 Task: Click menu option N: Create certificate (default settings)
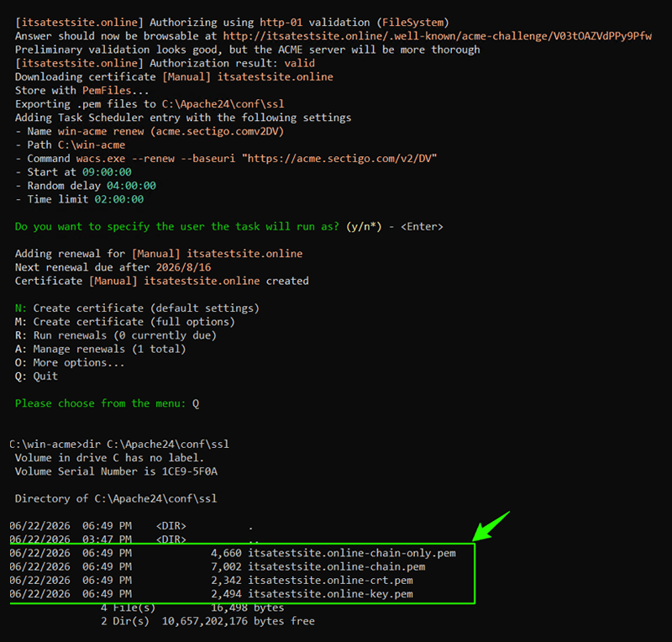[137, 308]
